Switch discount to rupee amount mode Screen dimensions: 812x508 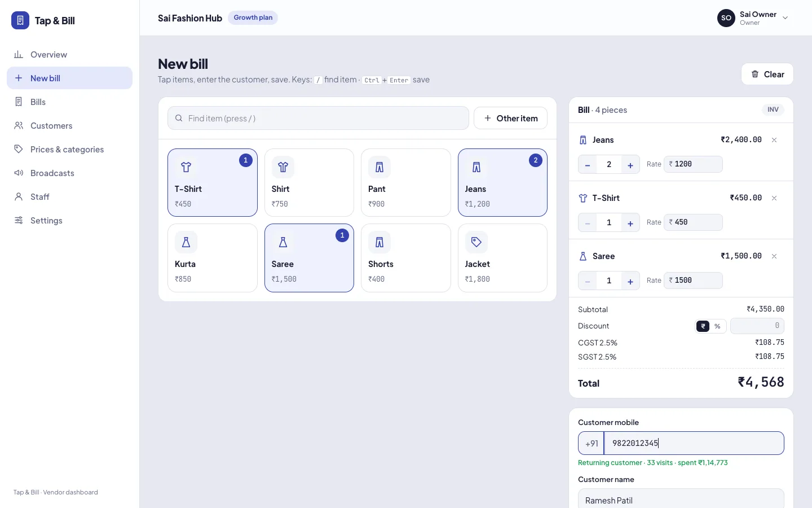click(703, 326)
